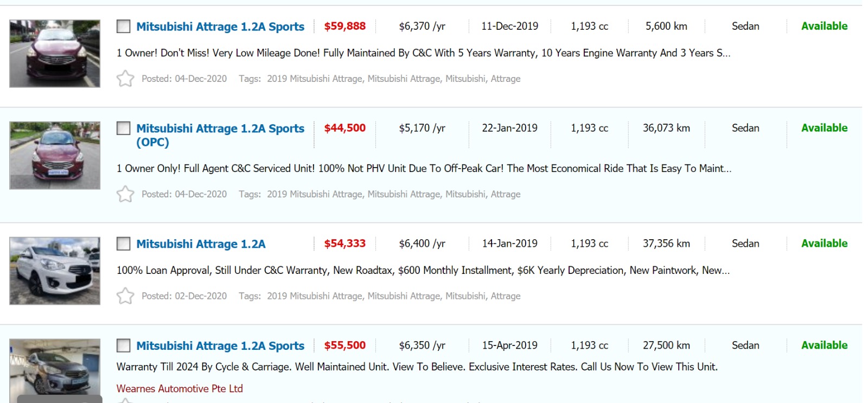Open the $59,888 Mitsubishi Attrage 1.2A Sports title
This screenshot has height=403, width=868.
pos(220,27)
